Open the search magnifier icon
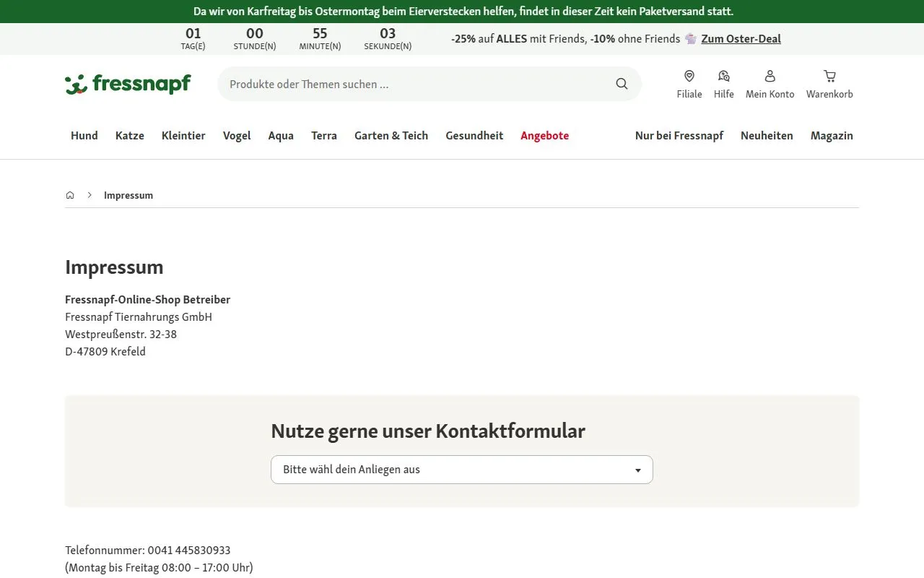 tap(621, 84)
